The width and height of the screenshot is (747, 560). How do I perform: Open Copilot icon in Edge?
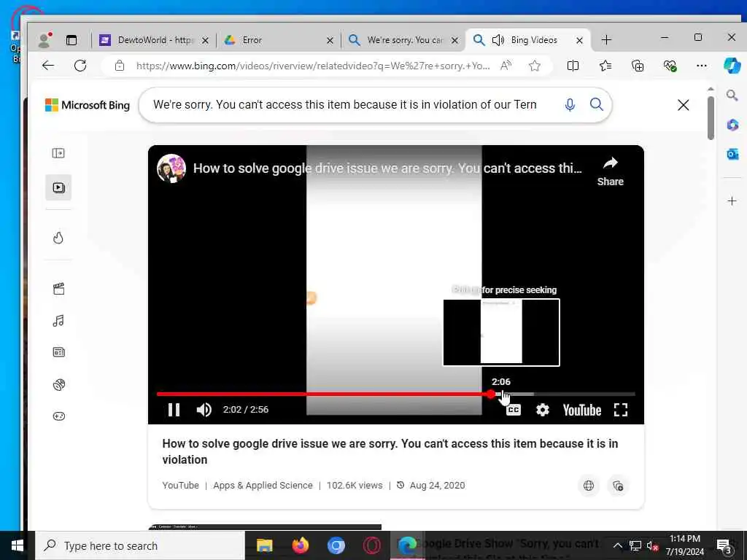click(732, 65)
